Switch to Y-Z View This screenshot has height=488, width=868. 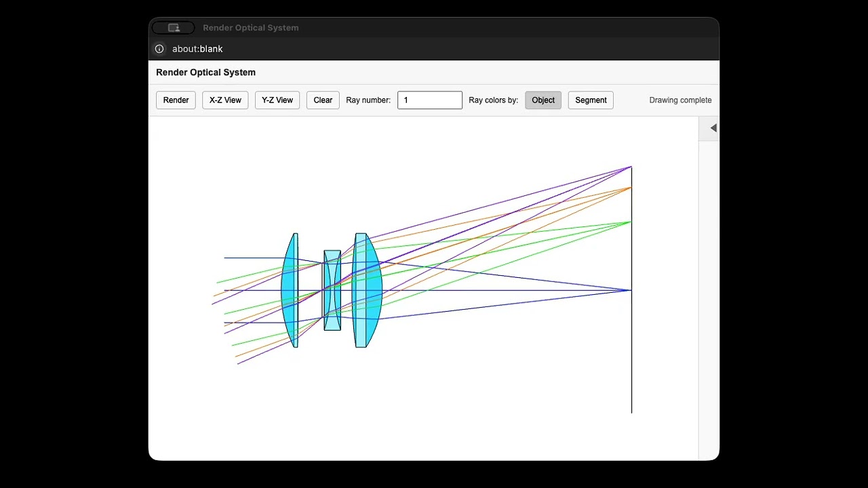277,100
